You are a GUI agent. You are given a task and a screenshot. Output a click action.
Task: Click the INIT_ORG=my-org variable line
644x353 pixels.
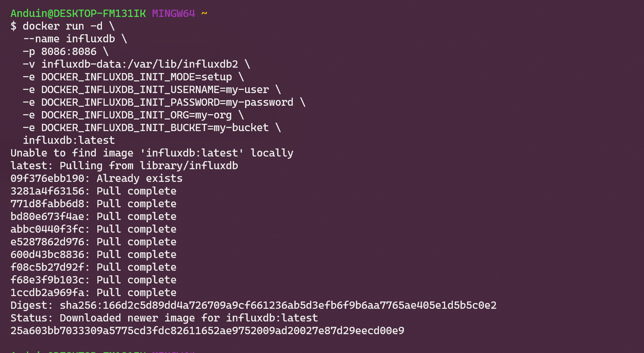coord(137,115)
